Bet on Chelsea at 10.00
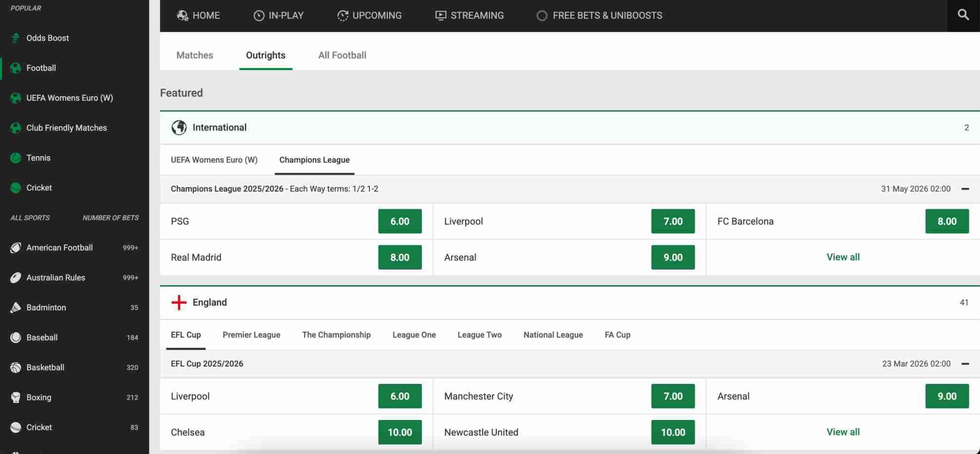The image size is (980, 454). coord(400,432)
